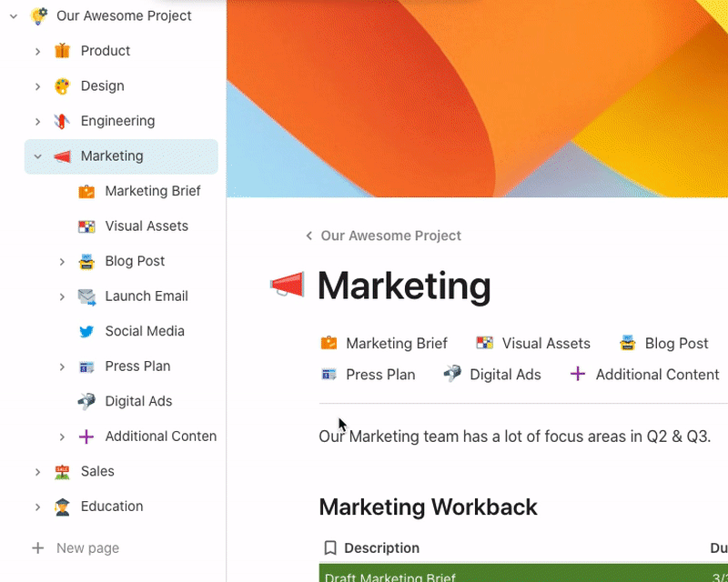This screenshot has height=582, width=728.
Task: Open the Engineering page from sidebar
Action: click(x=118, y=121)
